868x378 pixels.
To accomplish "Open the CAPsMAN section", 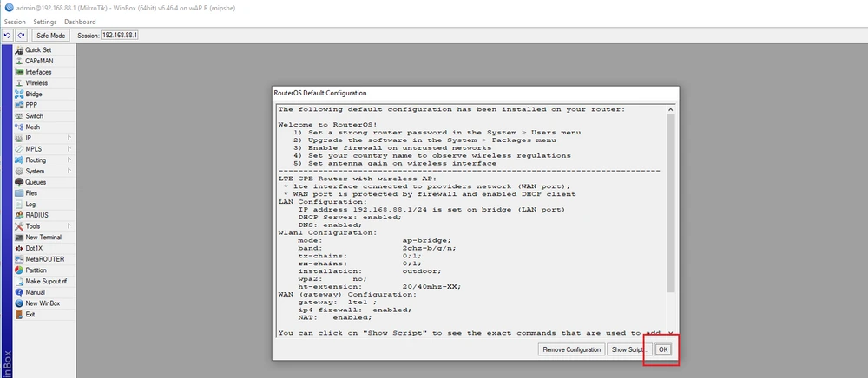I will [39, 62].
